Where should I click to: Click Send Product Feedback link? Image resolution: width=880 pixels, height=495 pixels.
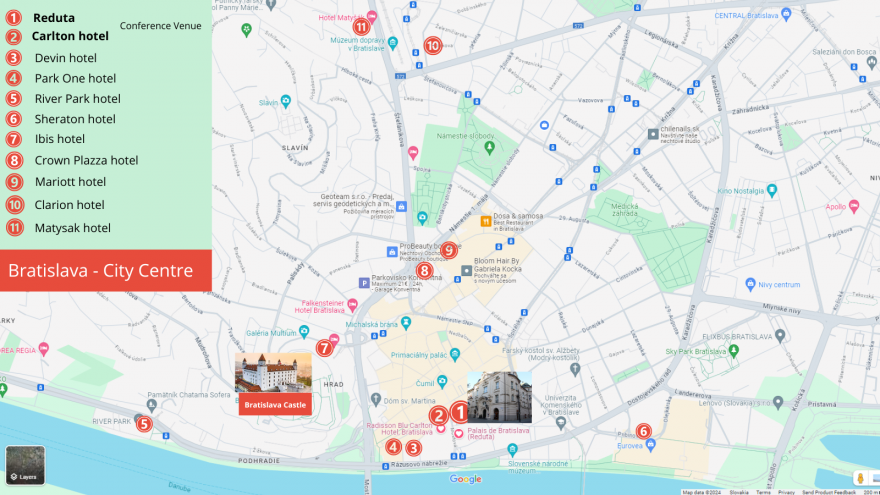coord(828,492)
